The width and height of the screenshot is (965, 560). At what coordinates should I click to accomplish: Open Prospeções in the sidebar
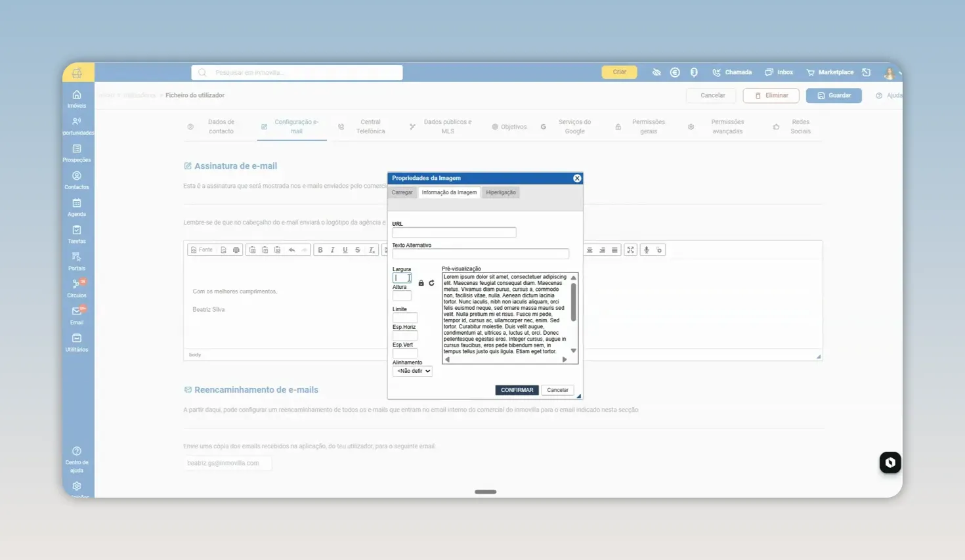click(x=77, y=153)
